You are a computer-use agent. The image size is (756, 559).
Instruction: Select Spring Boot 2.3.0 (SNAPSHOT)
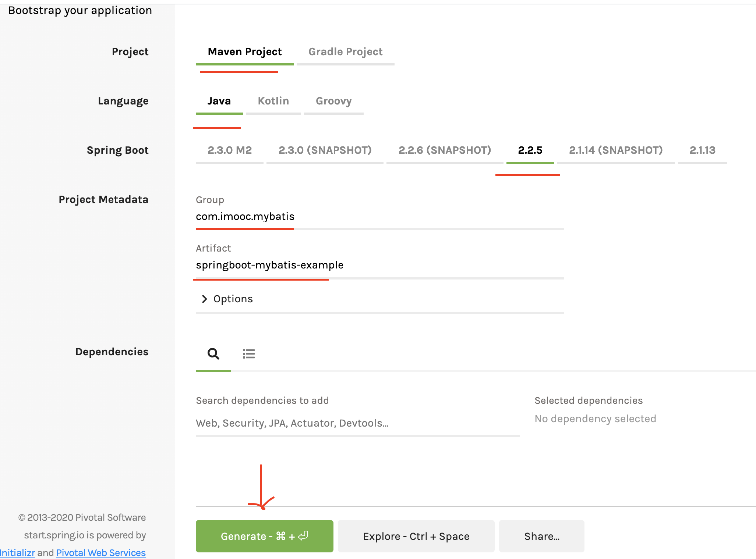pyautogui.click(x=325, y=150)
